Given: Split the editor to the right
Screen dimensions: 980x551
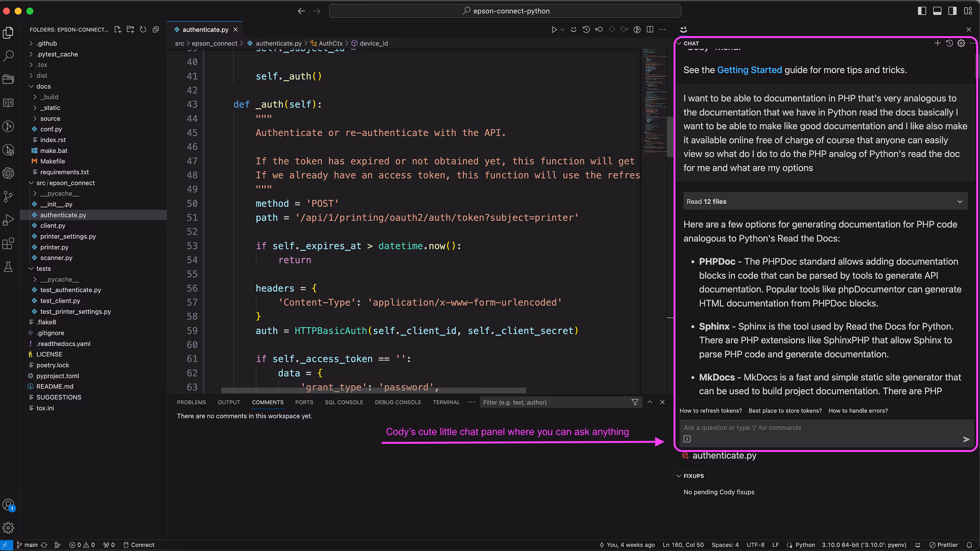Looking at the screenshot, I should [650, 30].
